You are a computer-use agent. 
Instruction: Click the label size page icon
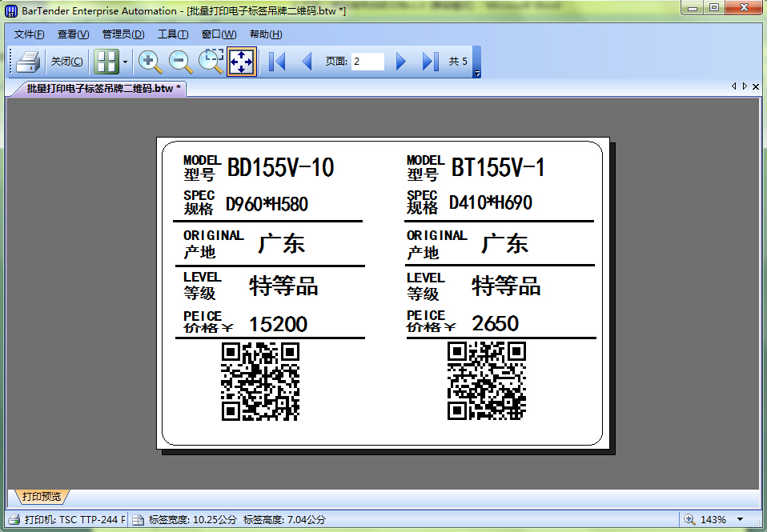(x=138, y=519)
